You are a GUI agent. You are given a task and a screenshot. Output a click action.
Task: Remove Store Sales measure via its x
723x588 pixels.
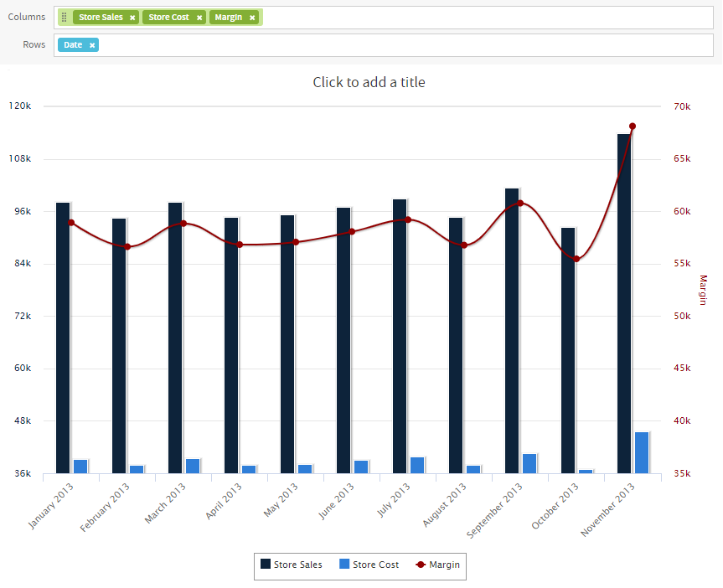(132, 18)
